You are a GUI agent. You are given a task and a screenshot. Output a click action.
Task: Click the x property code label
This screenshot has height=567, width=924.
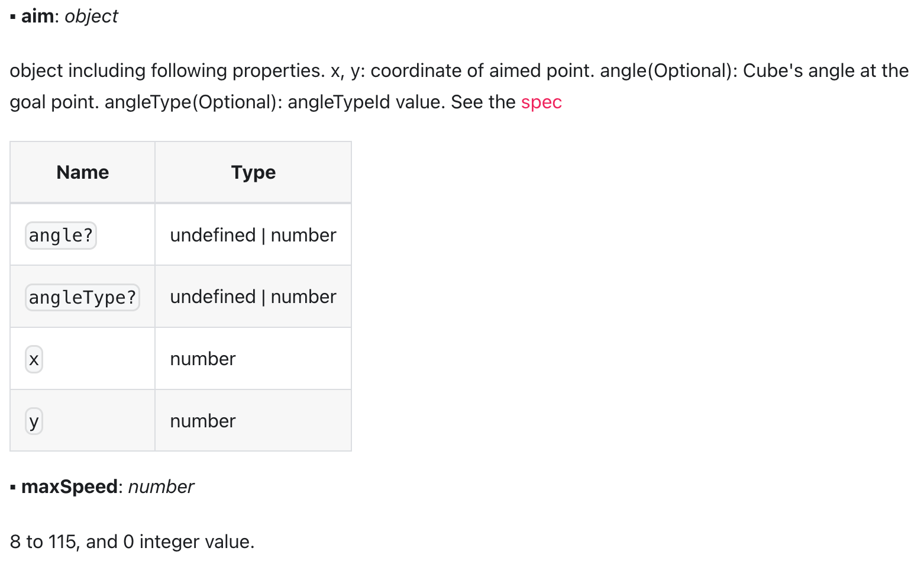[x=34, y=359]
